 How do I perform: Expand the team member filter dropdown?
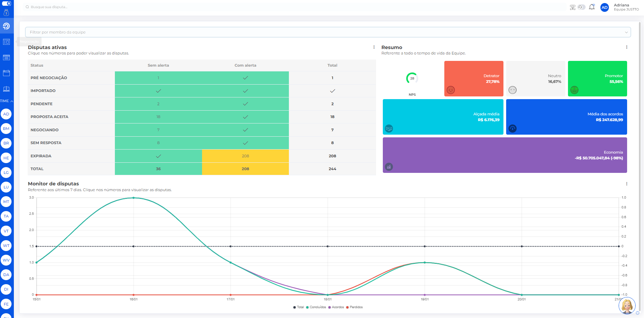[328, 32]
